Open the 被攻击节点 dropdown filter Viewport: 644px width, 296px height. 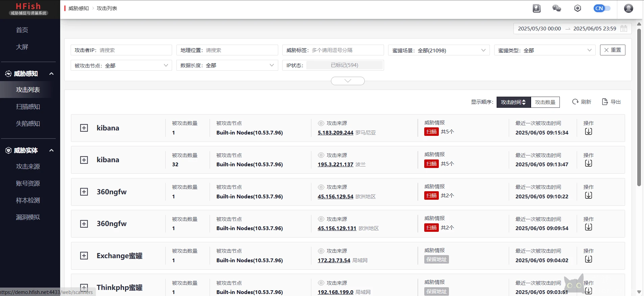tap(121, 66)
